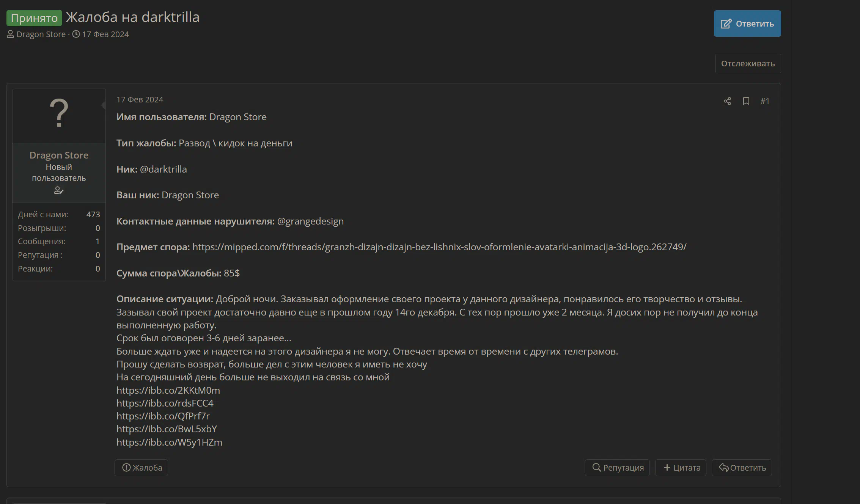This screenshot has height=504, width=860.
Task: Click the user-edit icon under Новый пользователь
Action: (59, 190)
